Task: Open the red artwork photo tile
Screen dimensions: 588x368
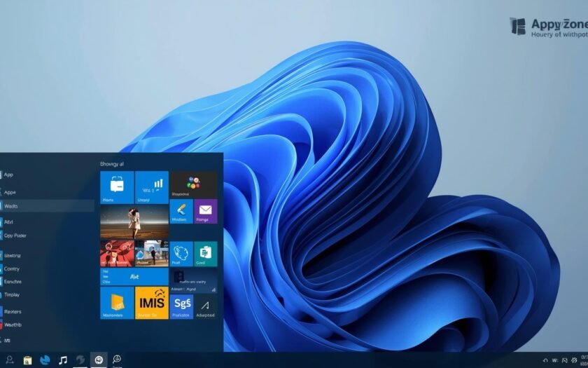Action: [117, 254]
